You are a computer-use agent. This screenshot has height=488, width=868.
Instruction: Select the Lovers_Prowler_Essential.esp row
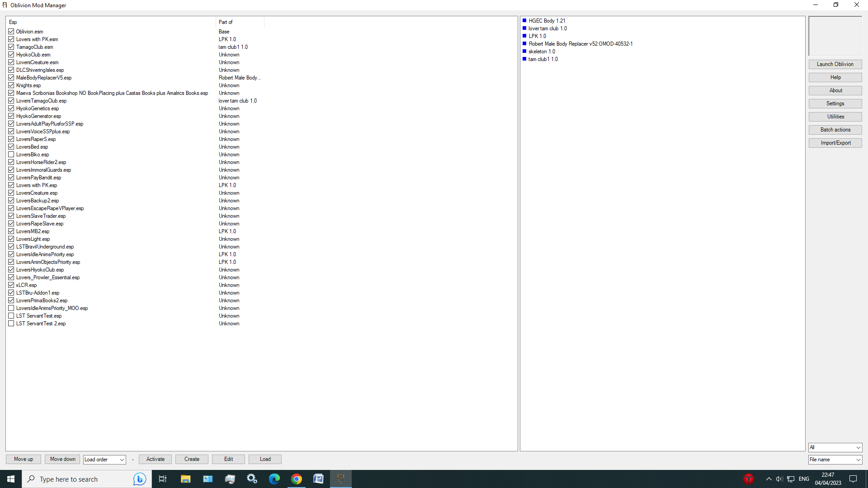coord(47,277)
